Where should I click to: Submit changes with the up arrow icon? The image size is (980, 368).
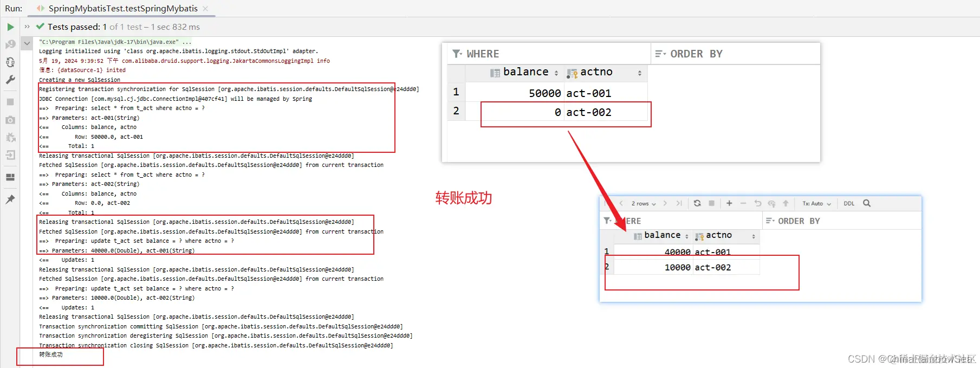click(x=786, y=203)
